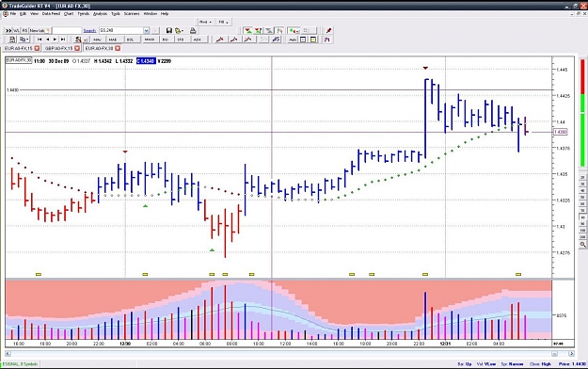588x369 pixels.
Task: Click the first red trend line icon
Action: (x=220, y=40)
